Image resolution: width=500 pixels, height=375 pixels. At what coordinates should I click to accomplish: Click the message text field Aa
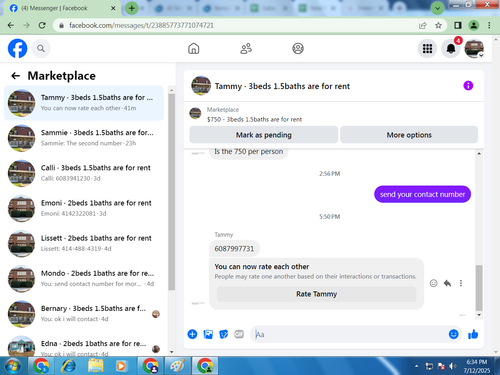click(349, 334)
